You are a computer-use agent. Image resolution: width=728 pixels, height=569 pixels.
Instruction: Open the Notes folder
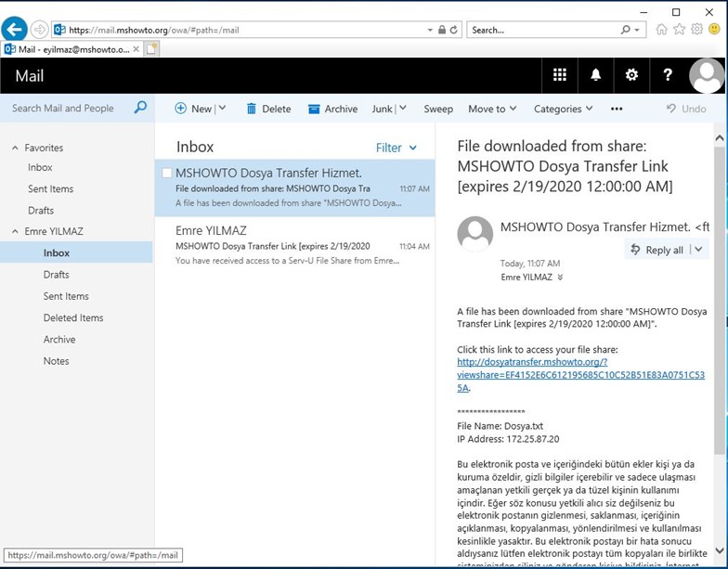coord(56,361)
